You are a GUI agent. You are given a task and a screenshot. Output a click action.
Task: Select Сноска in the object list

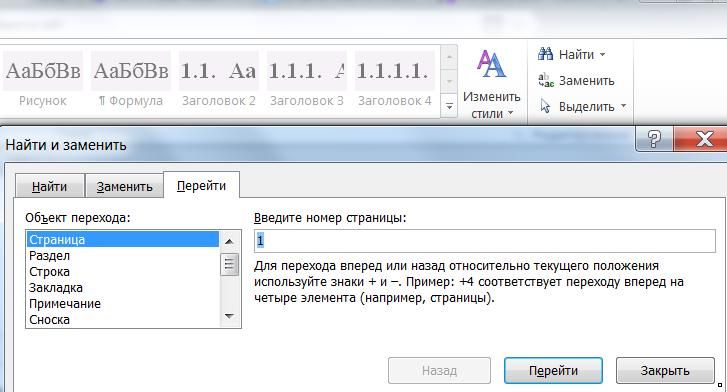click(x=122, y=320)
